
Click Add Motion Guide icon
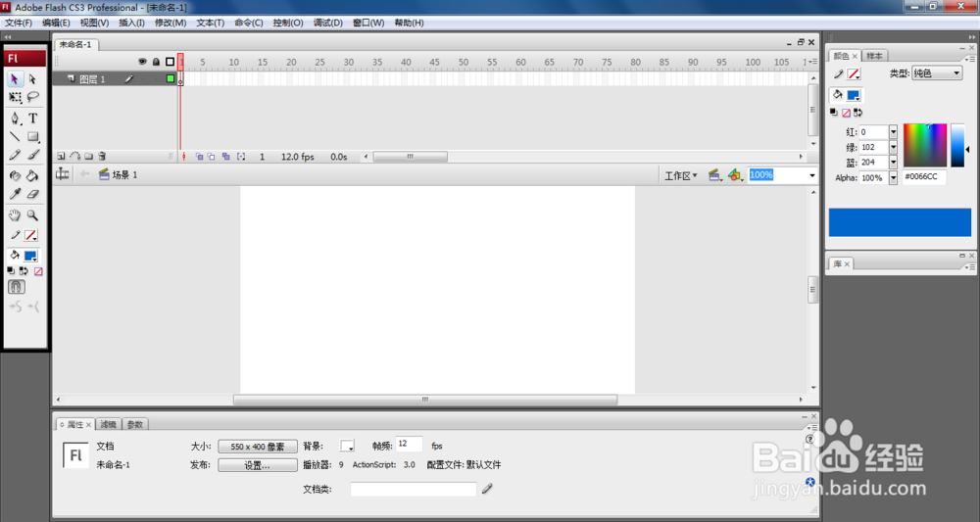(75, 157)
